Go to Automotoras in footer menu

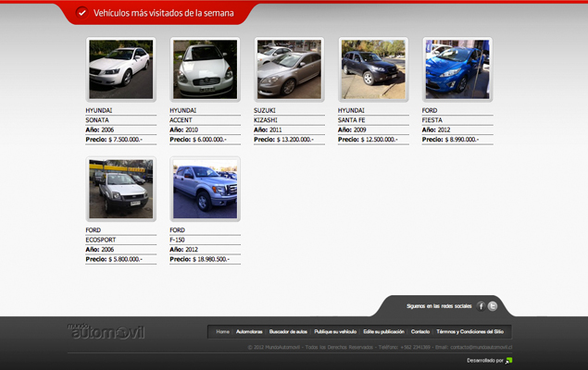pos(249,331)
